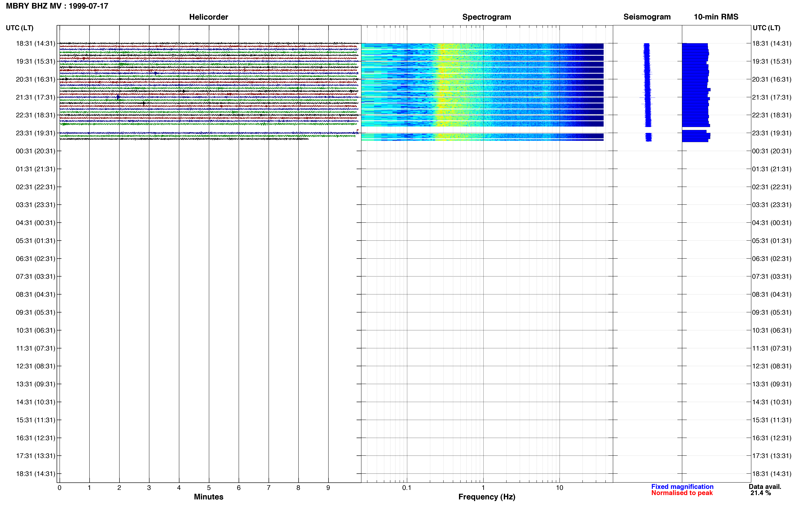Click the 'Spectrogram' panel heading
Image resolution: width=812 pixels, height=508 pixels.
(x=487, y=17)
